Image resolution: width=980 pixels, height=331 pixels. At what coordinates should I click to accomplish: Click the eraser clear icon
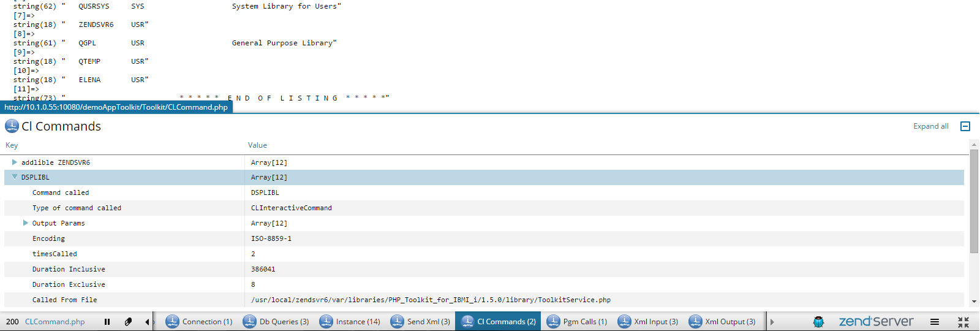click(128, 322)
